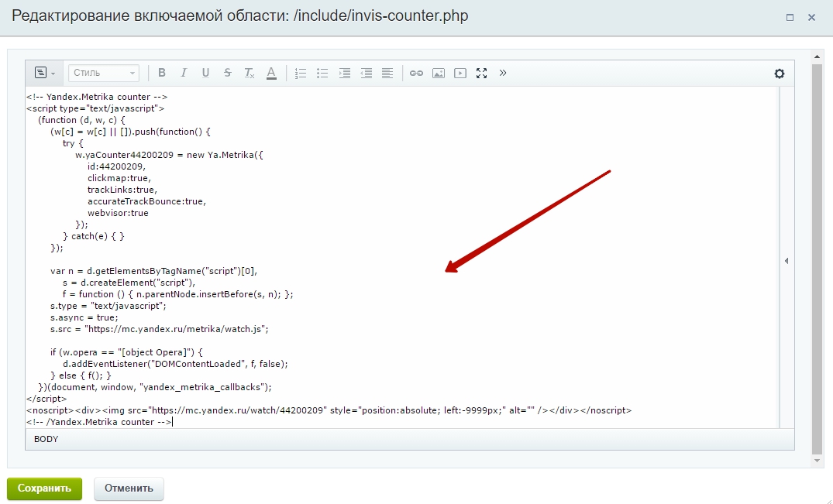Open the text color picker
Image resolution: width=833 pixels, height=504 pixels.
pos(271,73)
